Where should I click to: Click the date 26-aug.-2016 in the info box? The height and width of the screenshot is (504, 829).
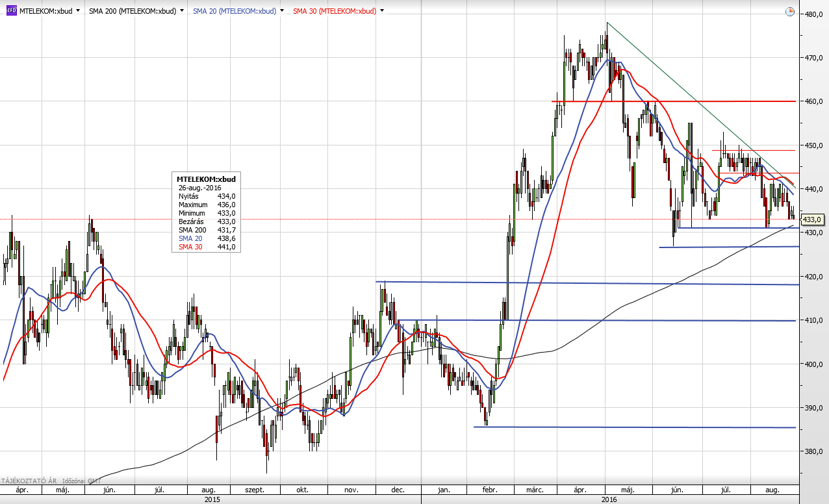(x=199, y=188)
